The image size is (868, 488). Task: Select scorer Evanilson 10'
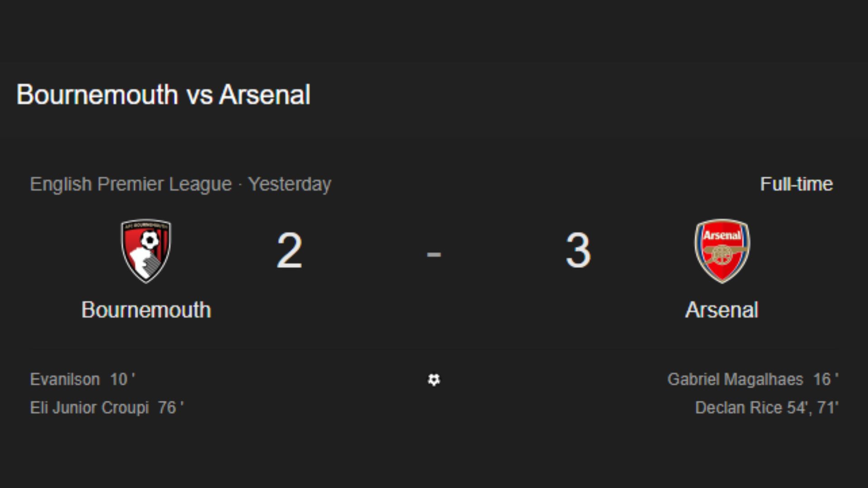[x=83, y=380]
